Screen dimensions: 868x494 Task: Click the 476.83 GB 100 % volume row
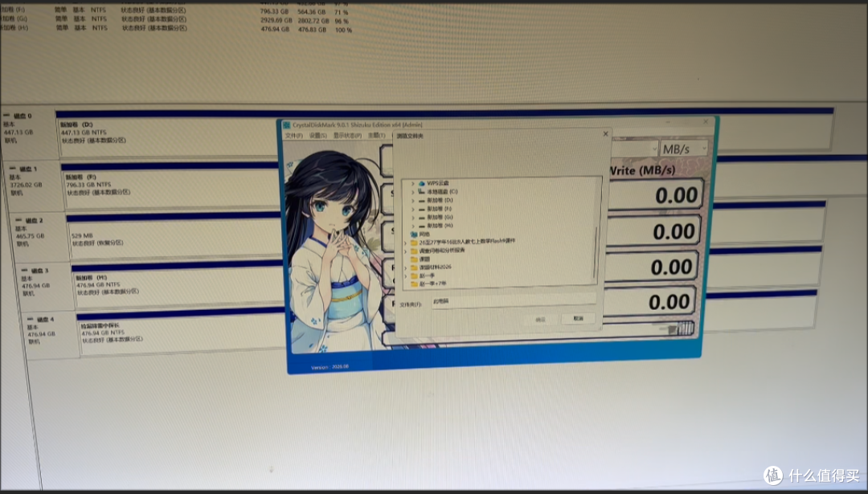174,28
